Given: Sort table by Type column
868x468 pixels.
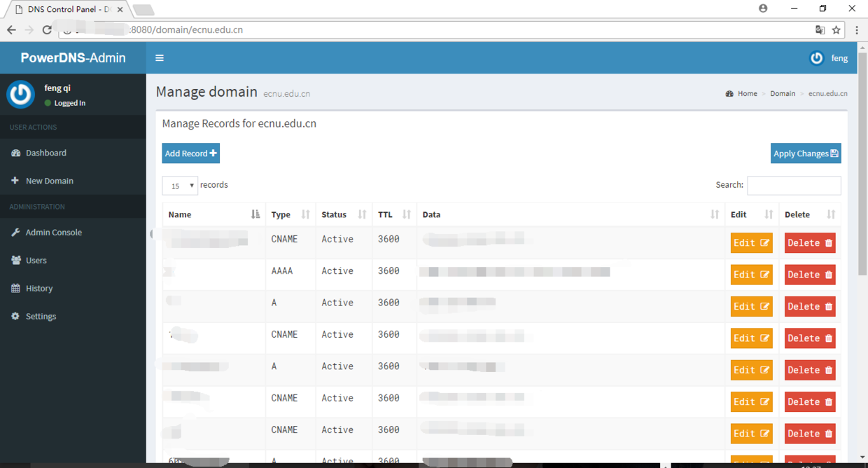Looking at the screenshot, I should [x=290, y=214].
